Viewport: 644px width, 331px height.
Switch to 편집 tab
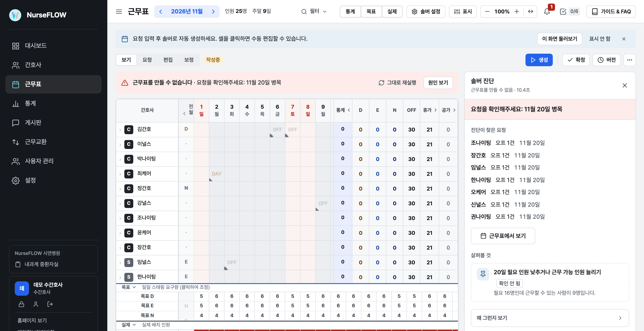click(x=168, y=60)
